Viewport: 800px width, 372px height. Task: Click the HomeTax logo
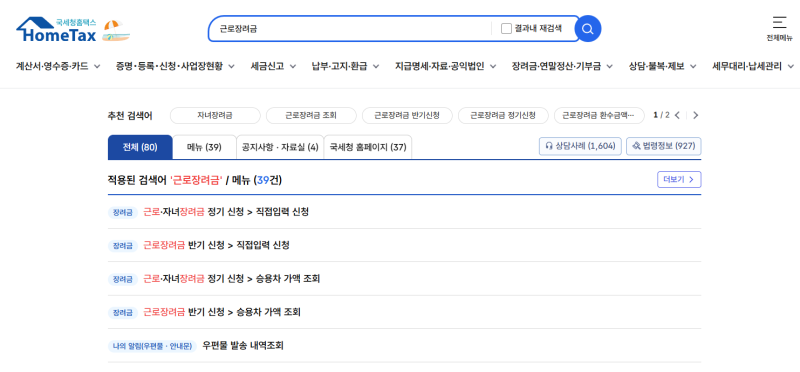pyautogui.click(x=56, y=30)
